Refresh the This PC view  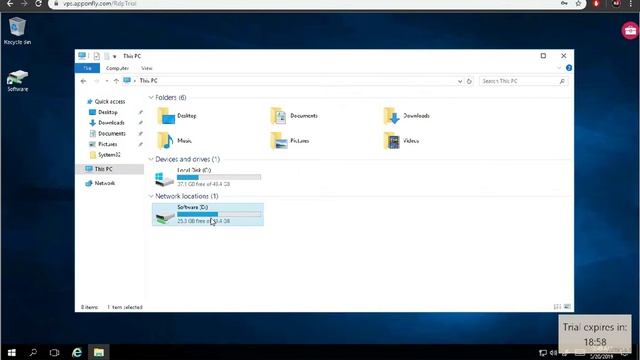(x=469, y=81)
